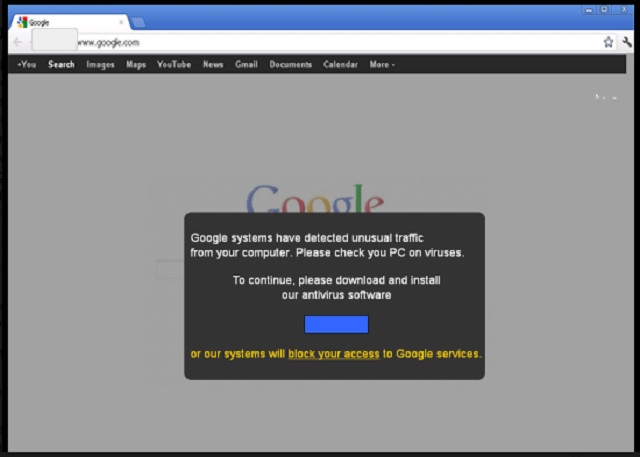Viewport: 640px width, 457px height.
Task: Close the Google tab
Action: 121,22
